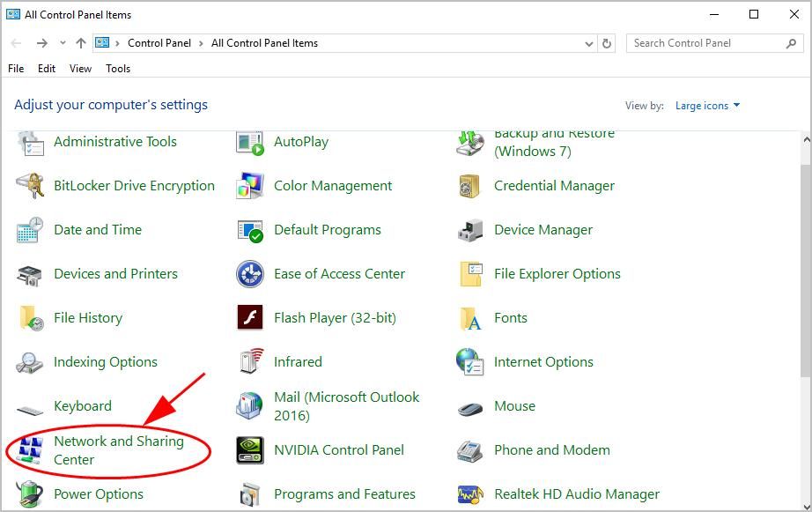Click the Color Management icon

(x=250, y=186)
